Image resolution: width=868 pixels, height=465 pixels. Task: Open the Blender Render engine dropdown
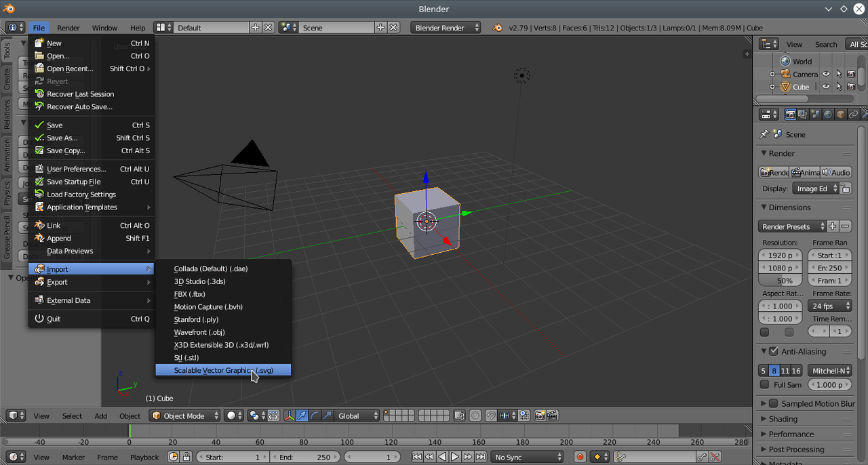click(446, 28)
